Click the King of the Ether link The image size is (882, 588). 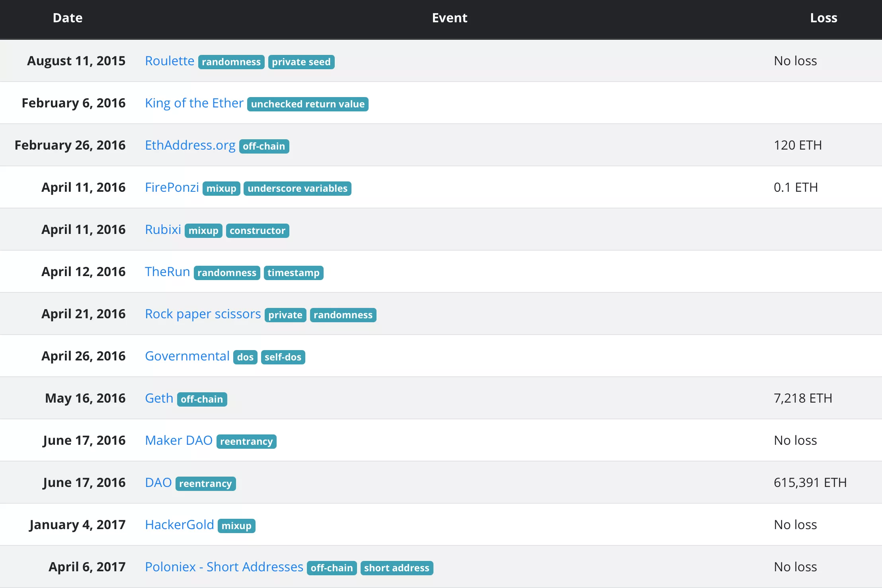click(194, 103)
